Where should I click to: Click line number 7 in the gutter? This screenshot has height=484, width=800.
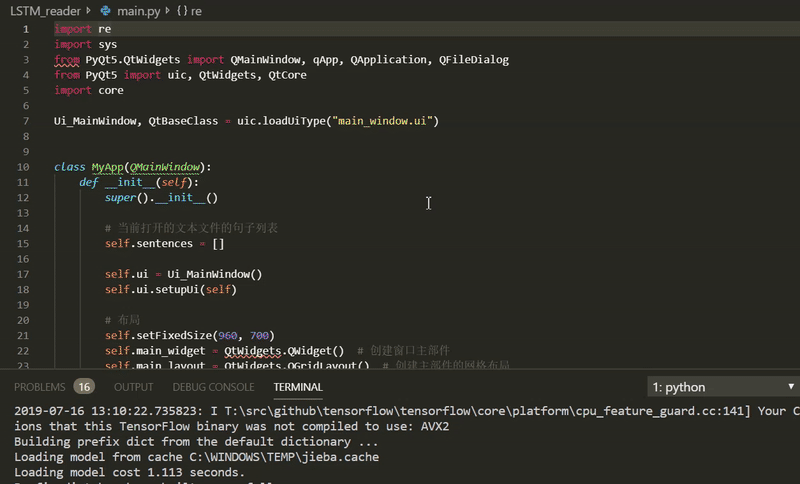click(x=28, y=121)
